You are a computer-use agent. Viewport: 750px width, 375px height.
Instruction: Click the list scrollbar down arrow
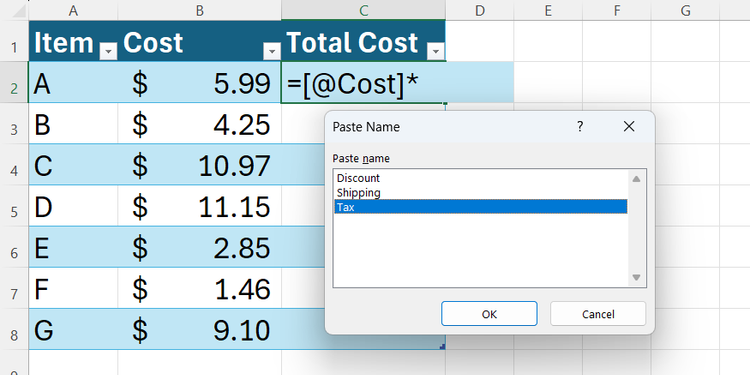tap(636, 277)
